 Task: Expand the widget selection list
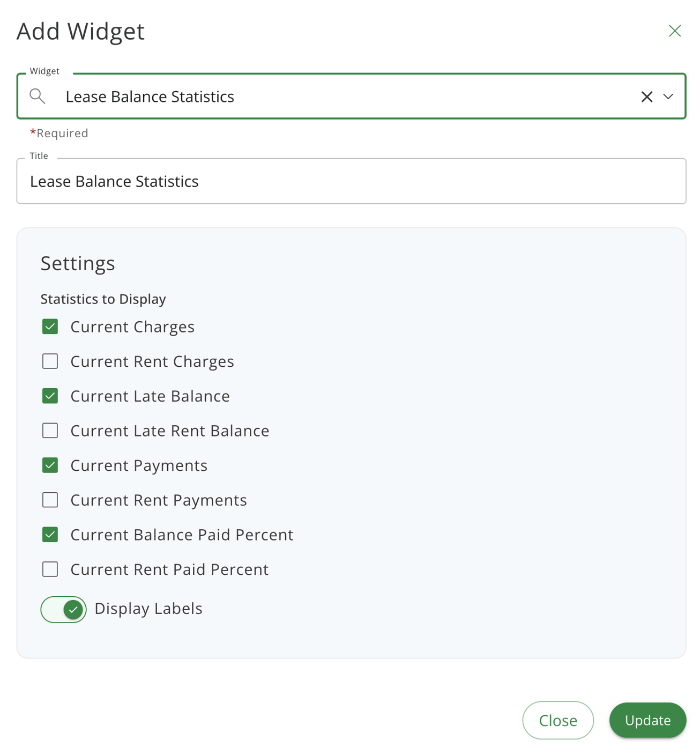[668, 97]
